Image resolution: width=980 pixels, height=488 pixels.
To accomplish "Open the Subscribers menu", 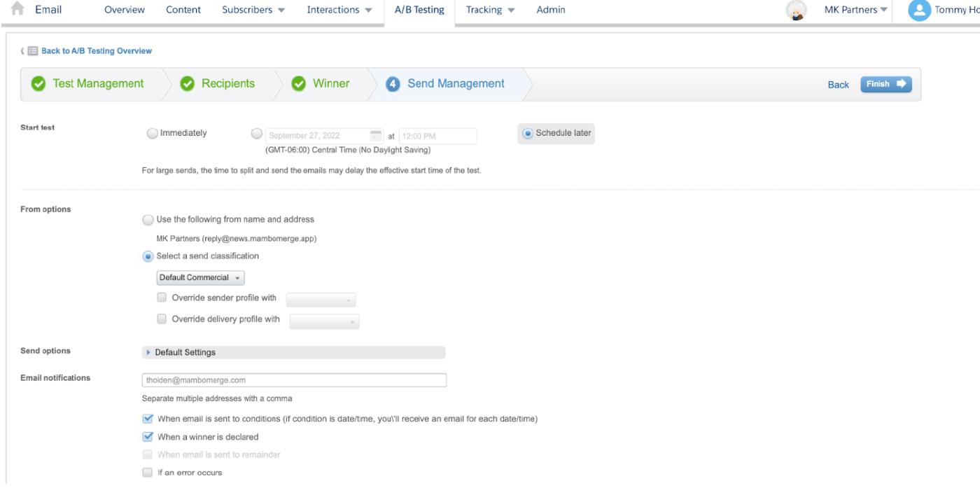I will pos(253,10).
